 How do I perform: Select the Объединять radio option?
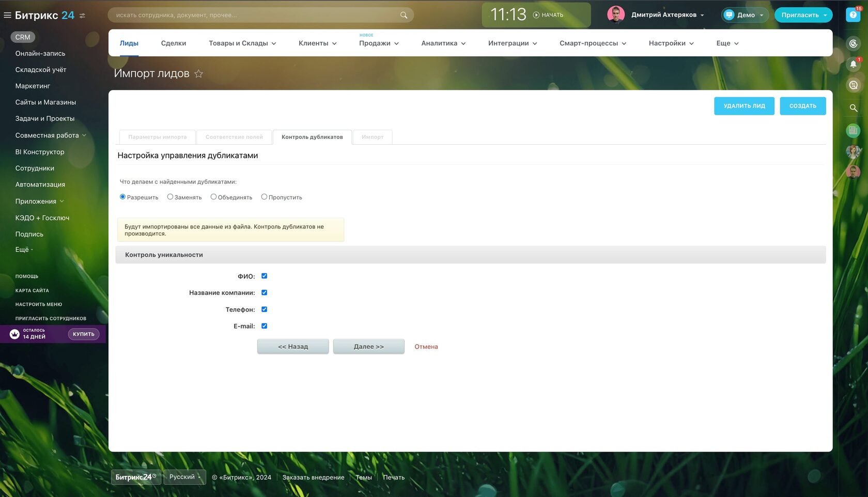tap(213, 197)
